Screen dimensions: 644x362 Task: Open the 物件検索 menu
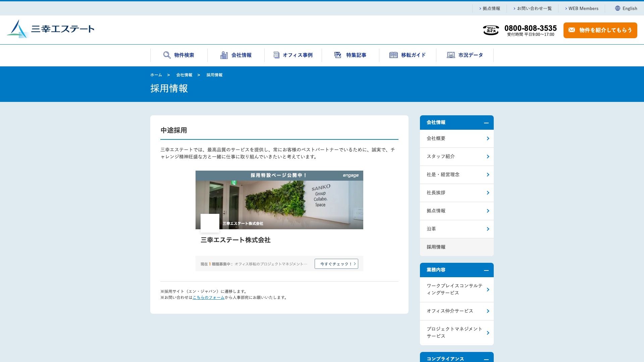pos(179,55)
